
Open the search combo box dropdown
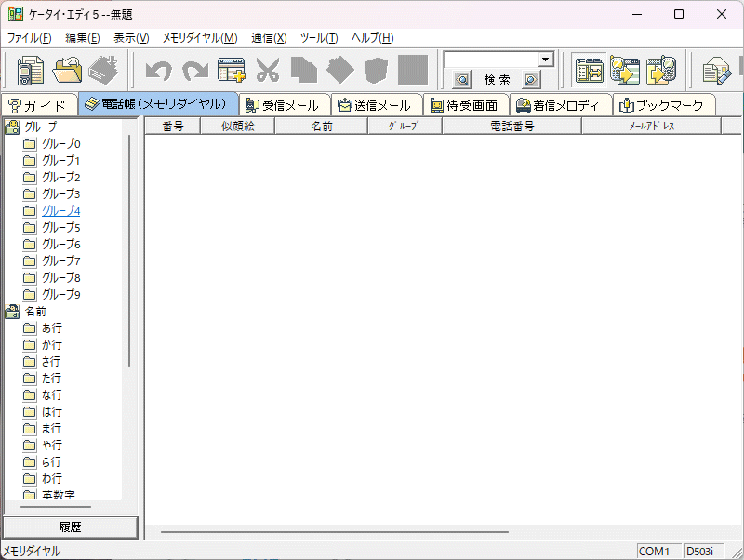point(546,60)
